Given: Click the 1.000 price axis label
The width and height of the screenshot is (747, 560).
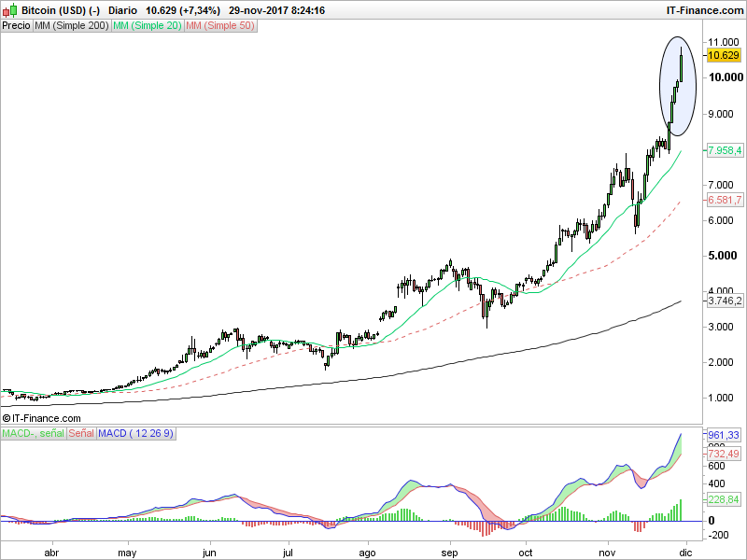Looking at the screenshot, I should [x=721, y=398].
